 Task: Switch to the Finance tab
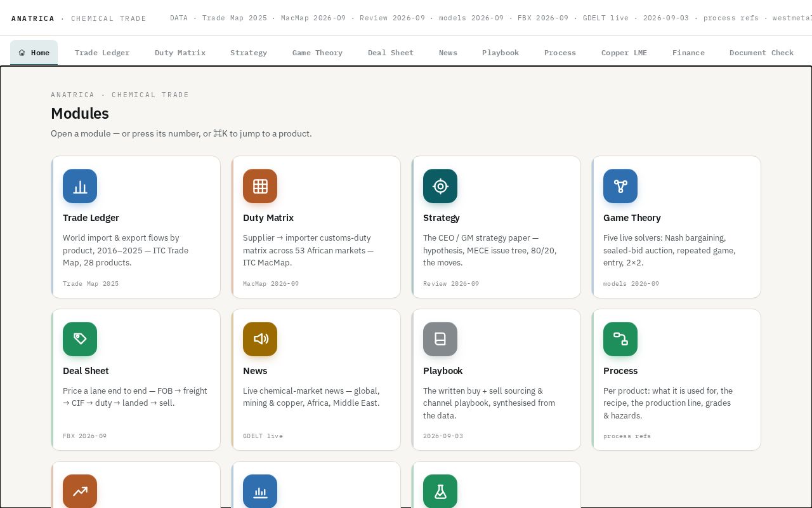[x=688, y=53]
